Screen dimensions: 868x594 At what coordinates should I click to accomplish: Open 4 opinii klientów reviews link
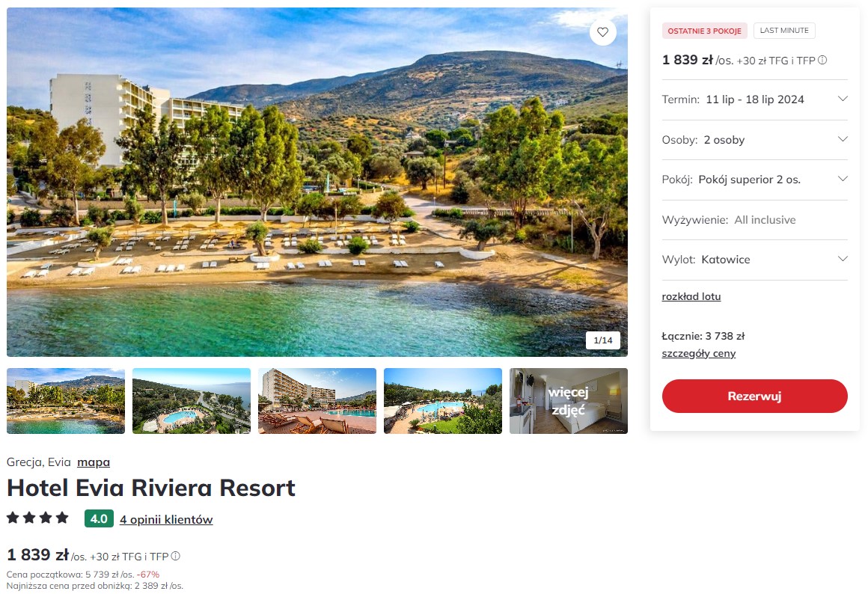pos(166,519)
